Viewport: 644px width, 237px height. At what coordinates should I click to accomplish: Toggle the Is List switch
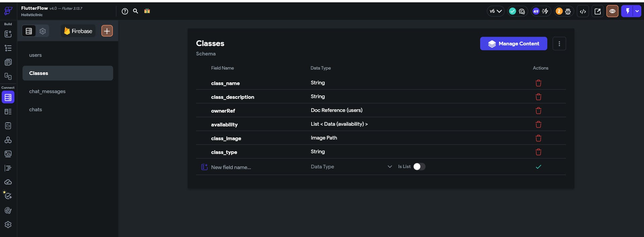[x=419, y=167]
